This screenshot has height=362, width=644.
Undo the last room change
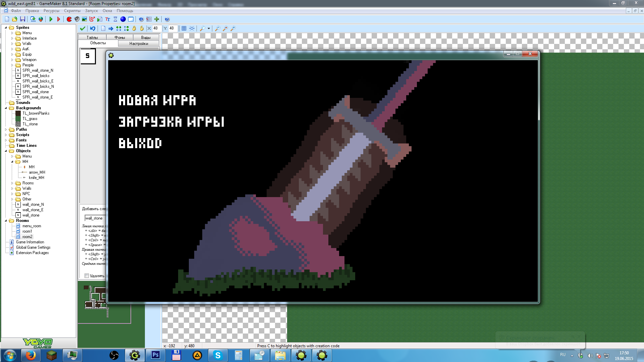(x=93, y=28)
